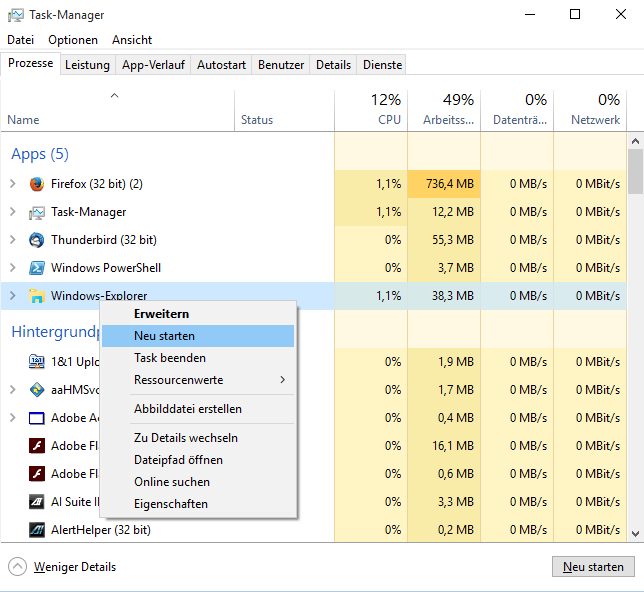The width and height of the screenshot is (644, 592).
Task: Sort by the Datenträger column header
Action: coord(517,111)
